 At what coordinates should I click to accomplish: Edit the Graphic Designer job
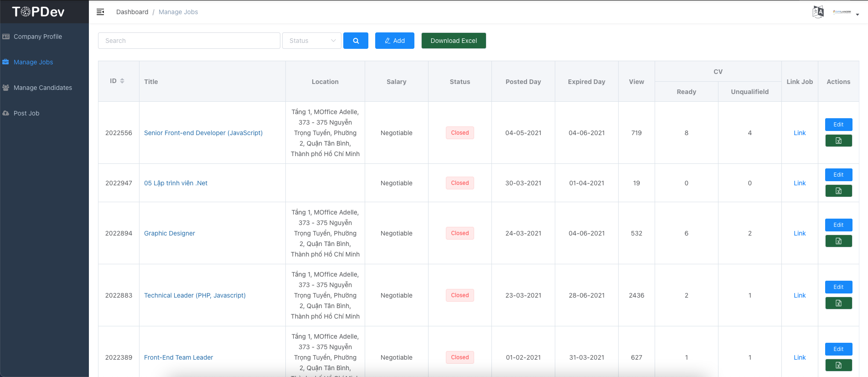[x=838, y=225]
